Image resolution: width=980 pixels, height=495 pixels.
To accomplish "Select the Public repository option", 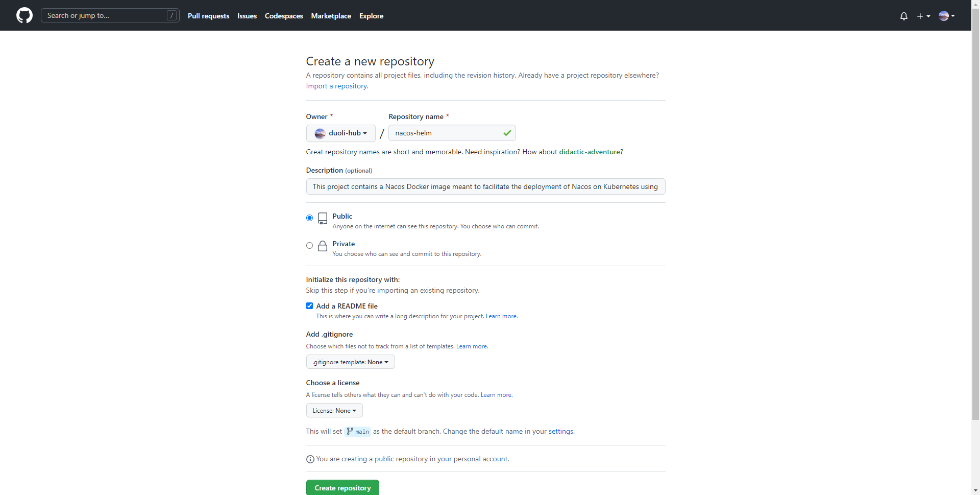I will (x=309, y=218).
